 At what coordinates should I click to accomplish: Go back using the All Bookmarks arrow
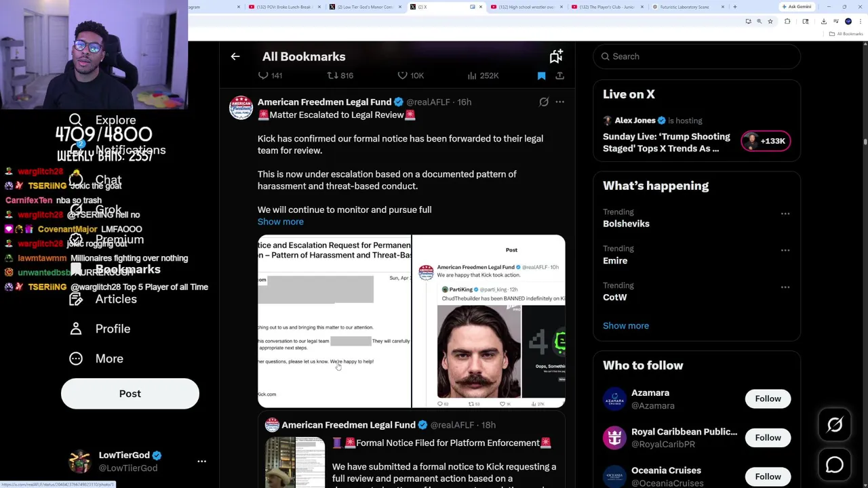[x=235, y=57]
